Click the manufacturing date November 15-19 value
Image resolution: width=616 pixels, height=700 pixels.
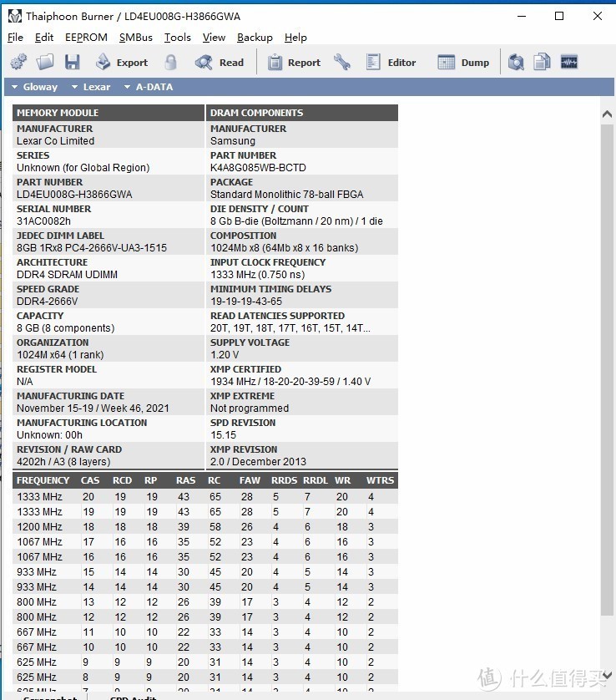pos(93,408)
